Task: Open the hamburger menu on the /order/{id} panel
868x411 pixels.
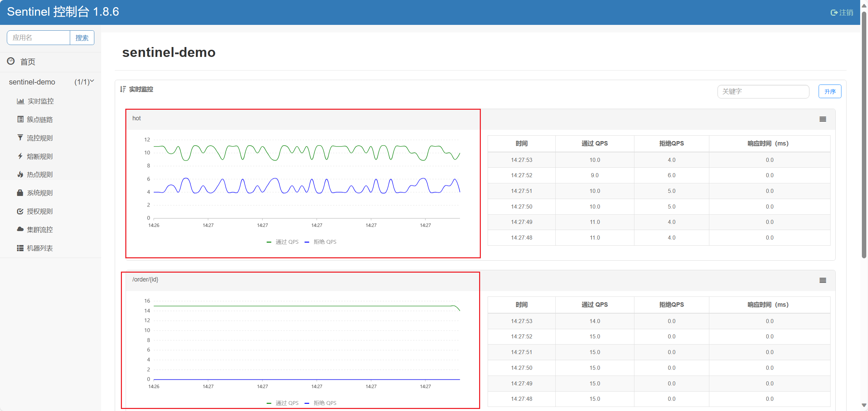Action: tap(823, 280)
